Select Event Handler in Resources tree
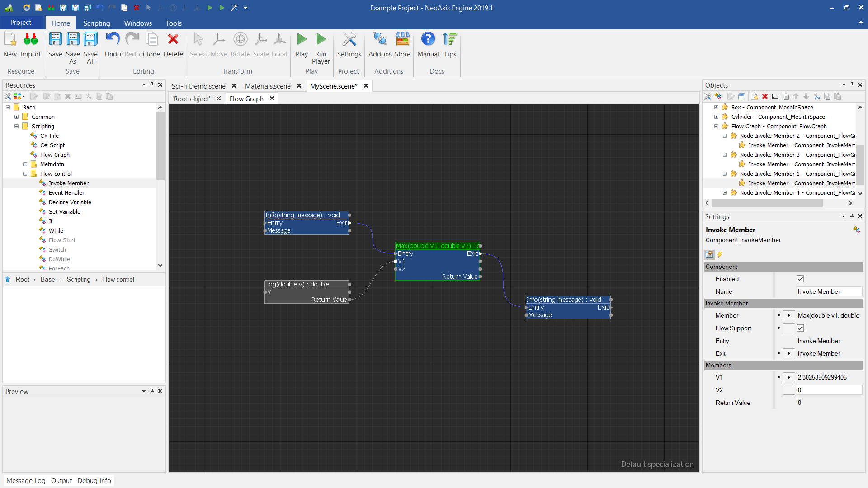The image size is (868, 488). pos(66,192)
